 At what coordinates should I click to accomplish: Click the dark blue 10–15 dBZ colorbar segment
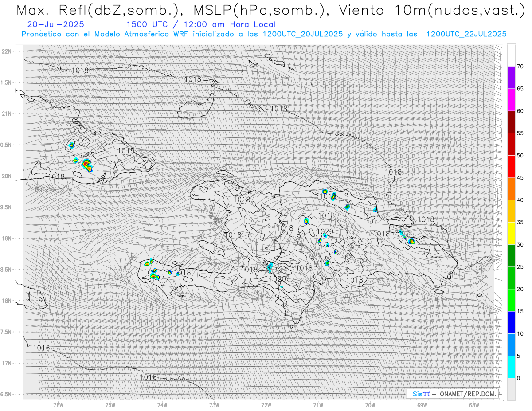(x=511, y=322)
